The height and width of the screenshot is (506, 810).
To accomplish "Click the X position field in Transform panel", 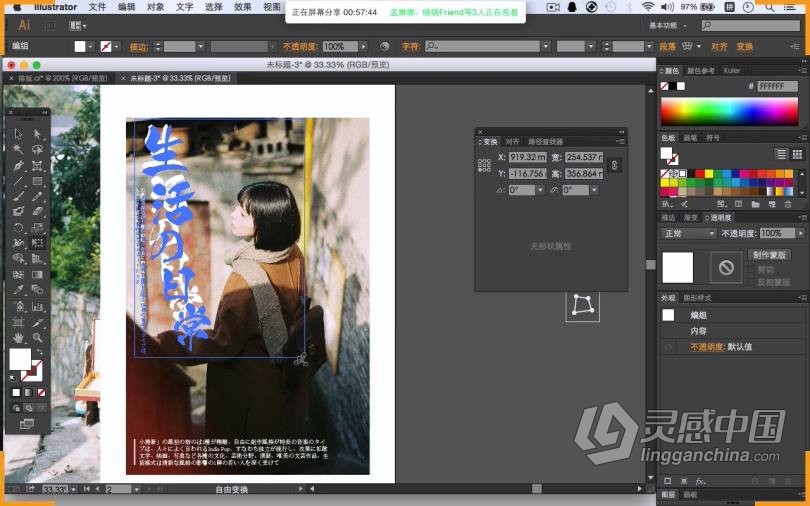I will [527, 157].
